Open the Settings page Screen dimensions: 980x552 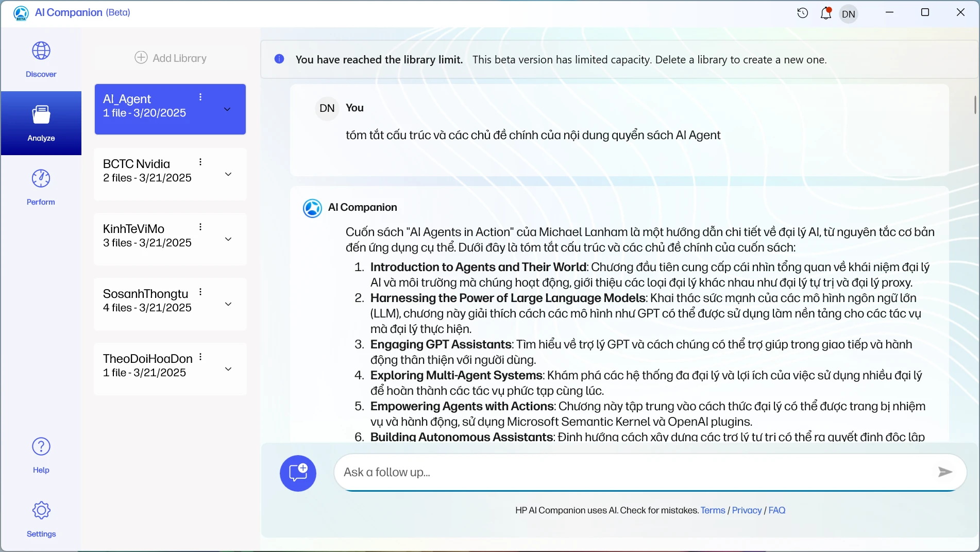[x=41, y=519]
